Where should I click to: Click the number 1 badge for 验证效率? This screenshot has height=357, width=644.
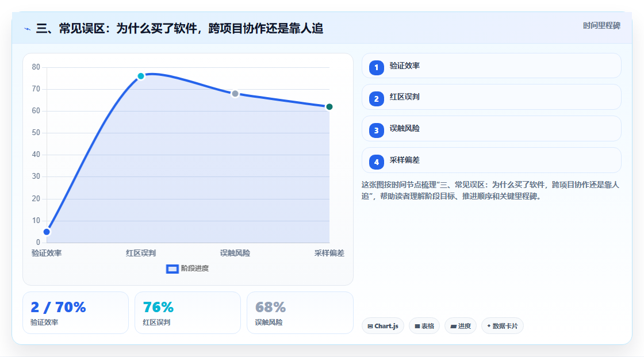click(376, 67)
